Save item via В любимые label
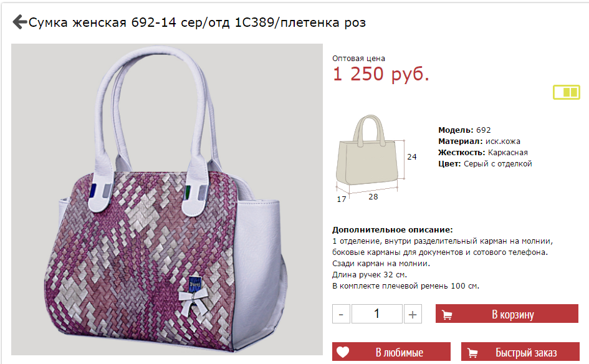This screenshot has width=589, height=364. (x=400, y=352)
